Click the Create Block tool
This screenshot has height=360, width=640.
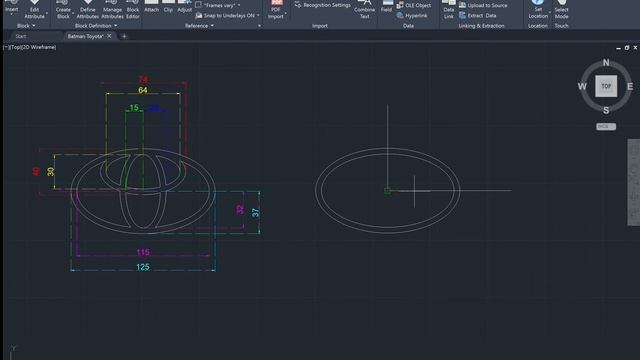coord(63,10)
